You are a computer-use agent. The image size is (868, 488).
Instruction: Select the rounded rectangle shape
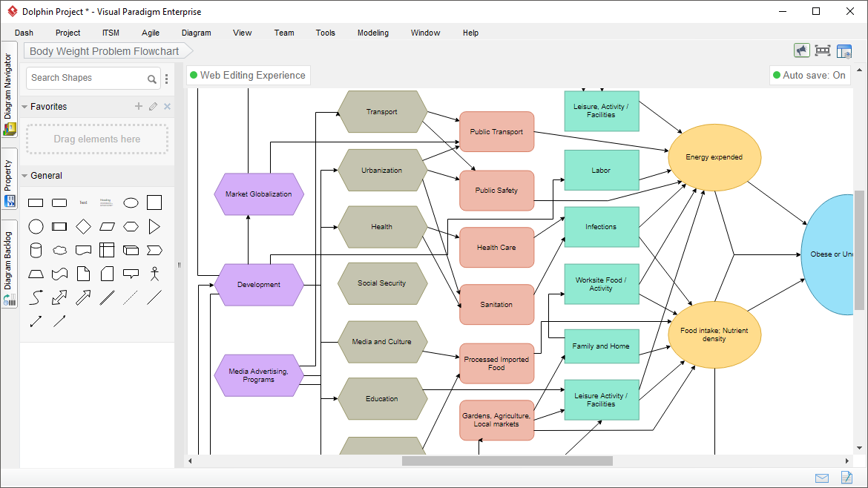[x=59, y=203]
